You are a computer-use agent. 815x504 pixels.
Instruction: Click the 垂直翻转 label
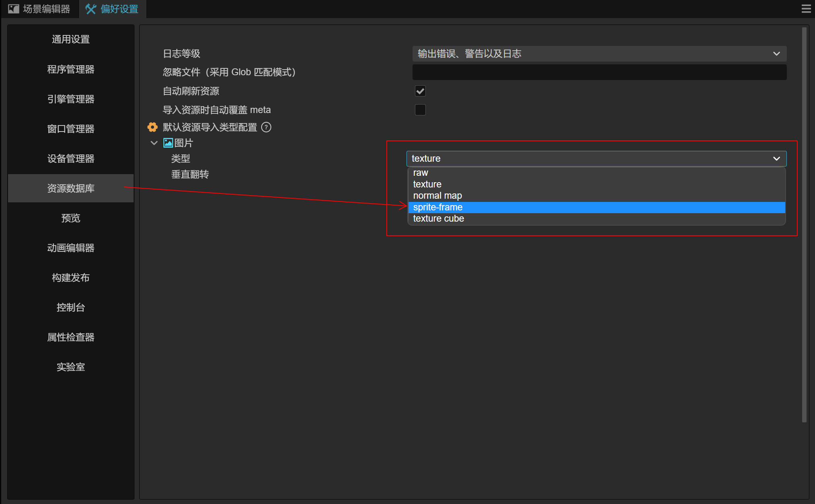pyautogui.click(x=190, y=174)
